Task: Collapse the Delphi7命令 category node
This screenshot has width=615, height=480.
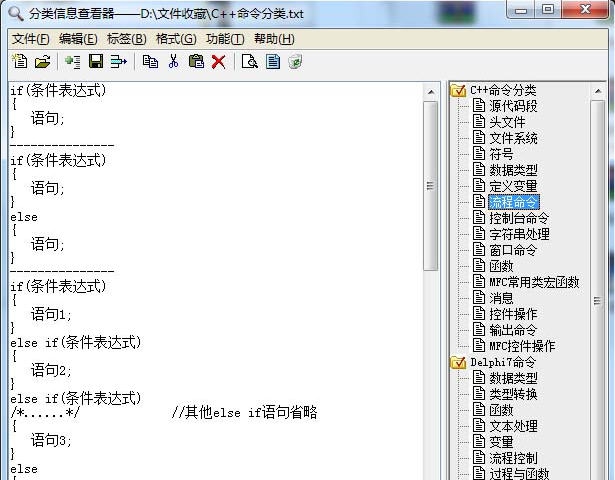Action: click(x=458, y=362)
